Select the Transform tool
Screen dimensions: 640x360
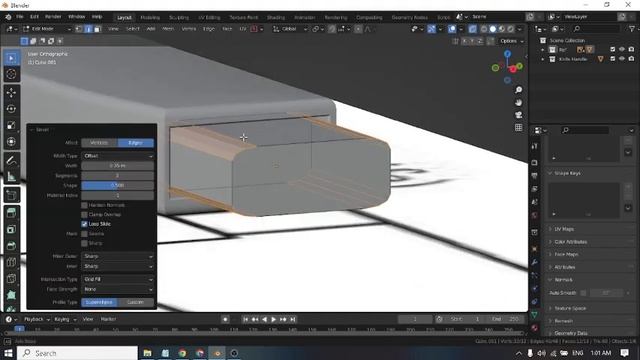click(11, 142)
